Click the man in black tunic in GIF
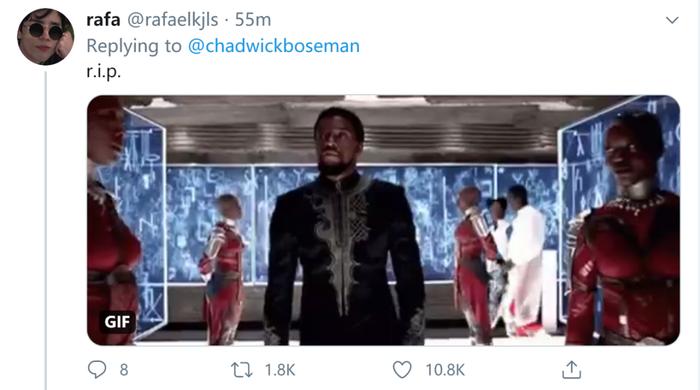The width and height of the screenshot is (700, 390). (344, 228)
